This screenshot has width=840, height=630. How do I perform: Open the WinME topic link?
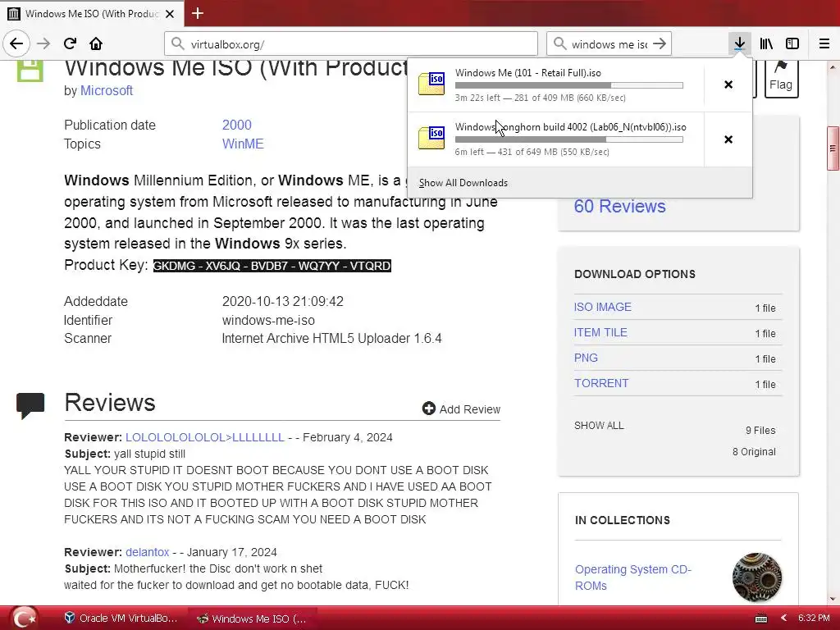[243, 144]
